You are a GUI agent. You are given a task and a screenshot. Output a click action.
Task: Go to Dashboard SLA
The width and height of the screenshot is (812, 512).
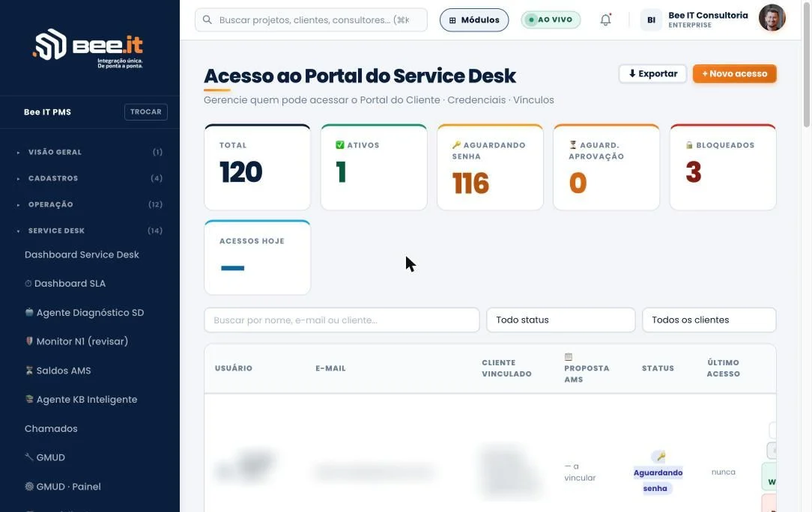pyautogui.click(x=70, y=284)
